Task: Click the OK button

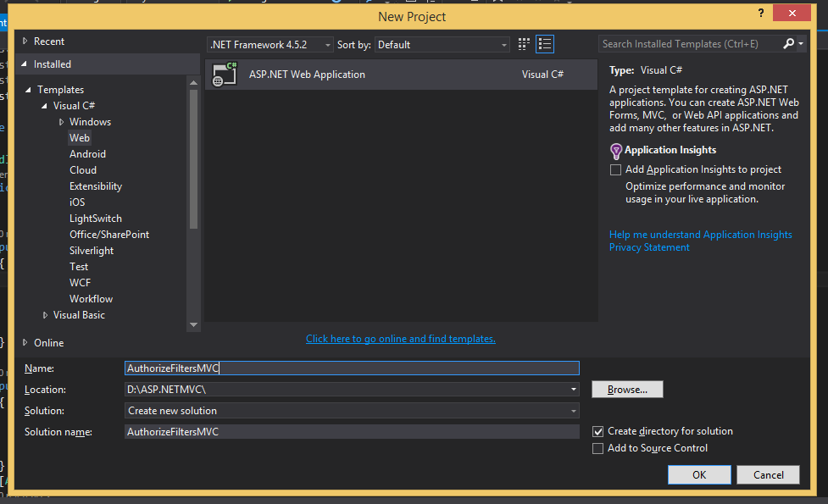Action: click(x=699, y=475)
